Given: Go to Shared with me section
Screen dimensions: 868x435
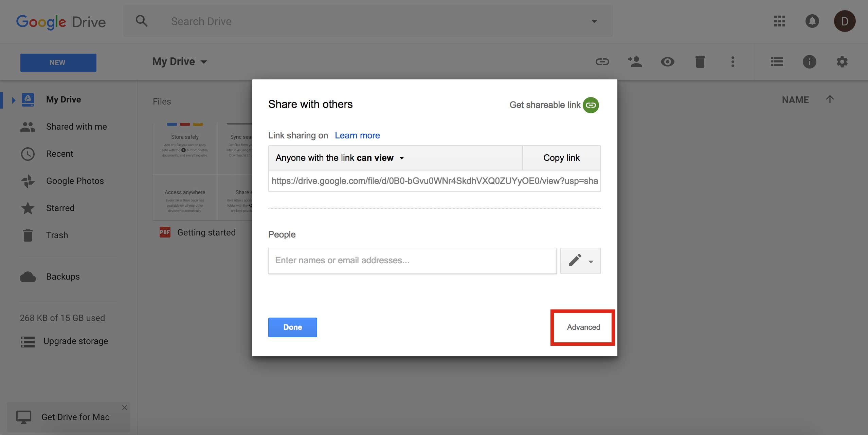Looking at the screenshot, I should point(76,126).
